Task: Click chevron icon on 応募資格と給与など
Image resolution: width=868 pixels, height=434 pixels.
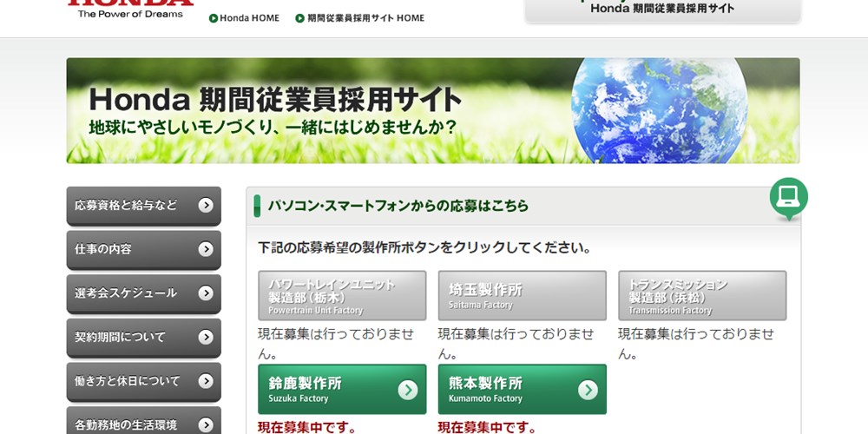Action: click(x=206, y=206)
